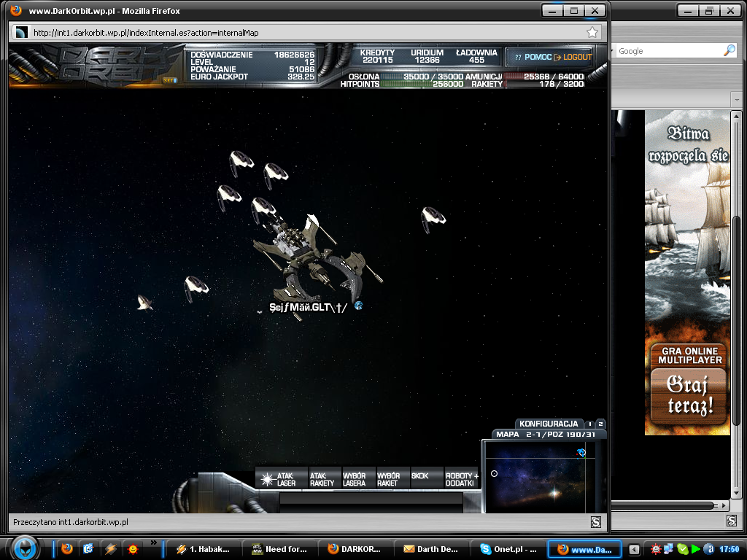Image resolution: width=747 pixels, height=560 pixels.
Task: Click the EURO JACKPOT value 328.25
Action: pos(301,77)
